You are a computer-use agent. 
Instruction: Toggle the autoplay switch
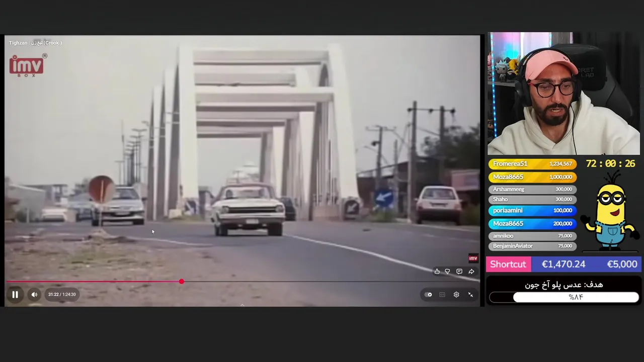coord(428,295)
